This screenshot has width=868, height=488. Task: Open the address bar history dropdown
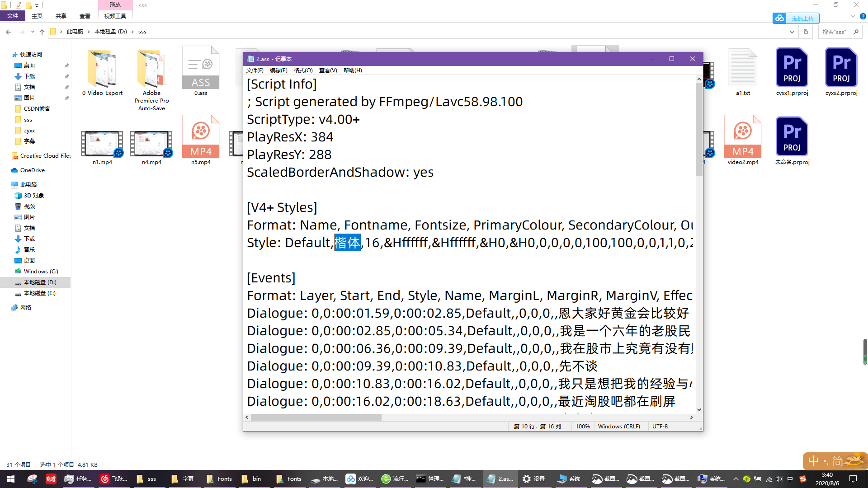point(792,32)
